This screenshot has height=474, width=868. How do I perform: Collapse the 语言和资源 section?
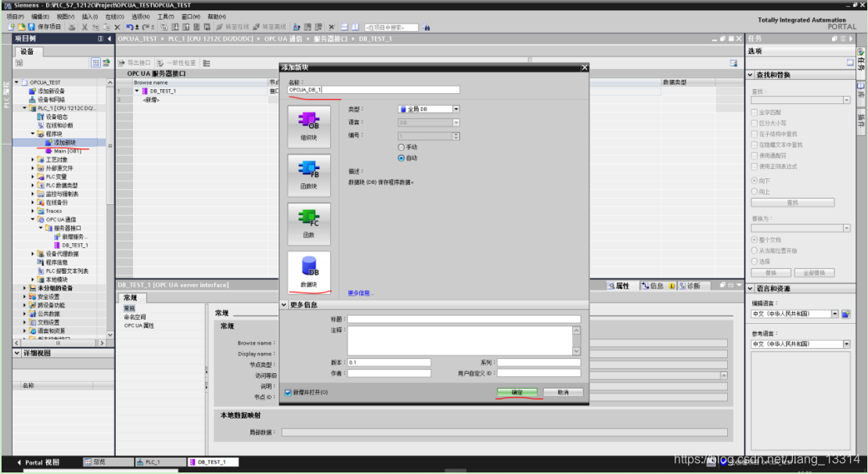(x=751, y=289)
